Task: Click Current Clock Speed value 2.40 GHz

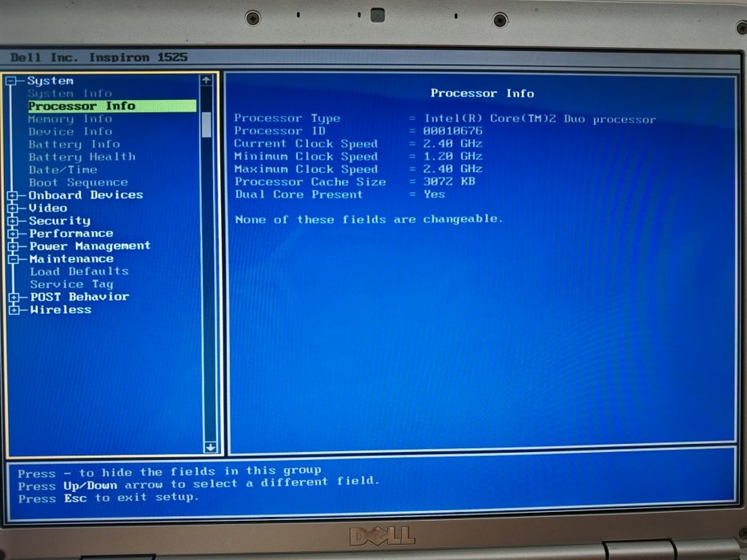Action: click(452, 143)
